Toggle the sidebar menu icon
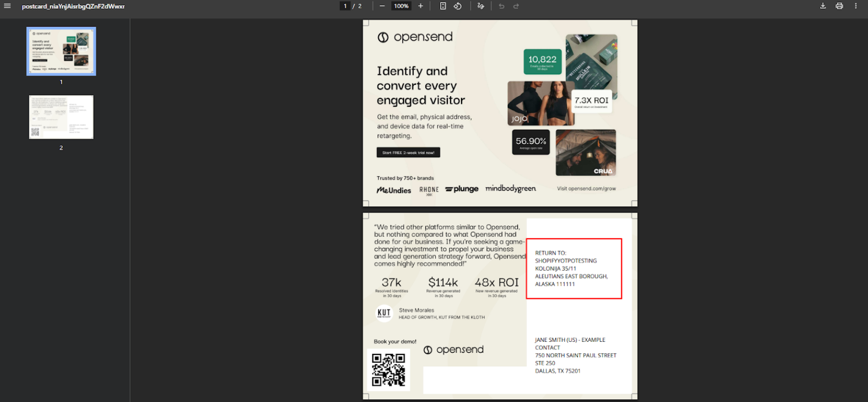 point(7,6)
